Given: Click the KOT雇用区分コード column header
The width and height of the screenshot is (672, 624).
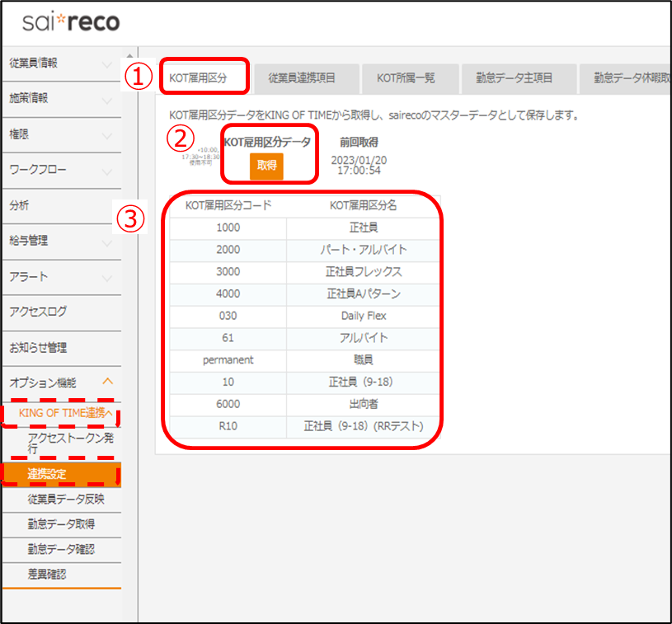Looking at the screenshot, I should tap(228, 206).
